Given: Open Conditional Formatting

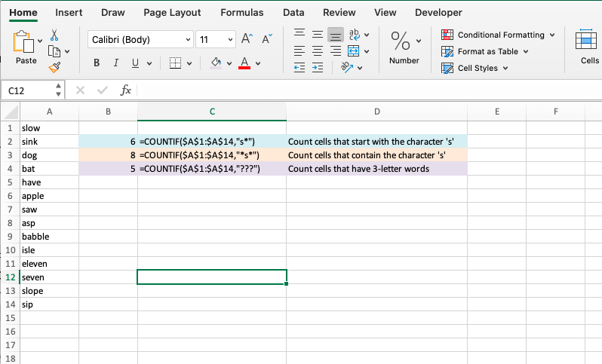Looking at the screenshot, I should pos(498,35).
